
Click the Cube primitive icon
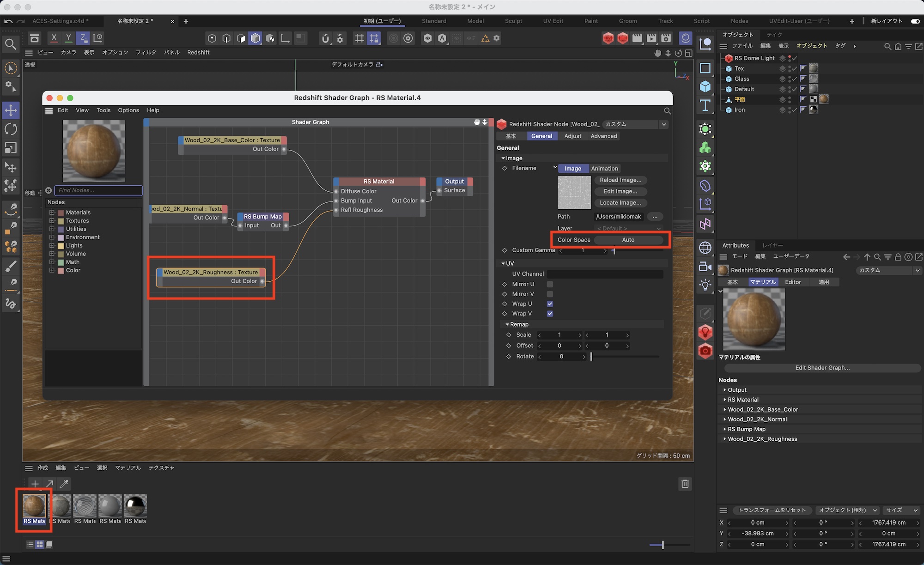705,86
